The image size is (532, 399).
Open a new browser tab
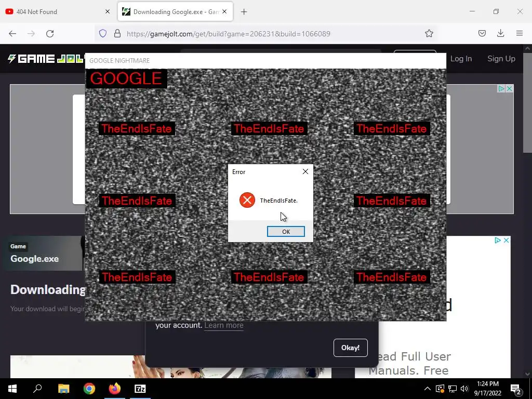click(244, 12)
